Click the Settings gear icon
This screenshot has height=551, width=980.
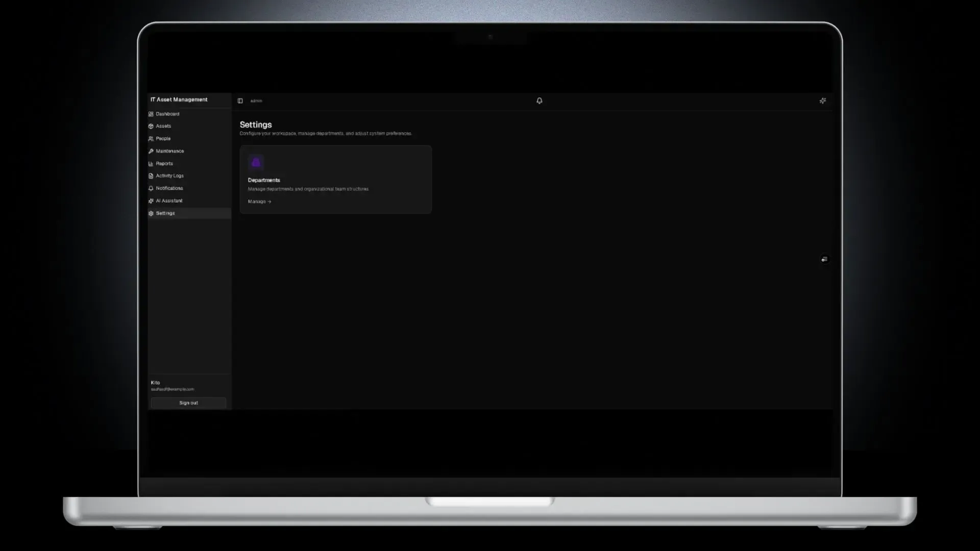151,213
